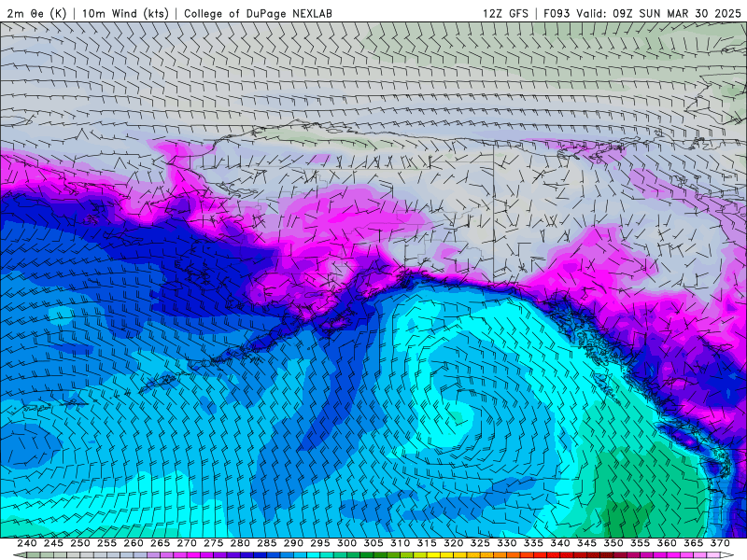Click the 315 value on the color scale
This screenshot has height=560, width=747.
[x=427, y=543]
